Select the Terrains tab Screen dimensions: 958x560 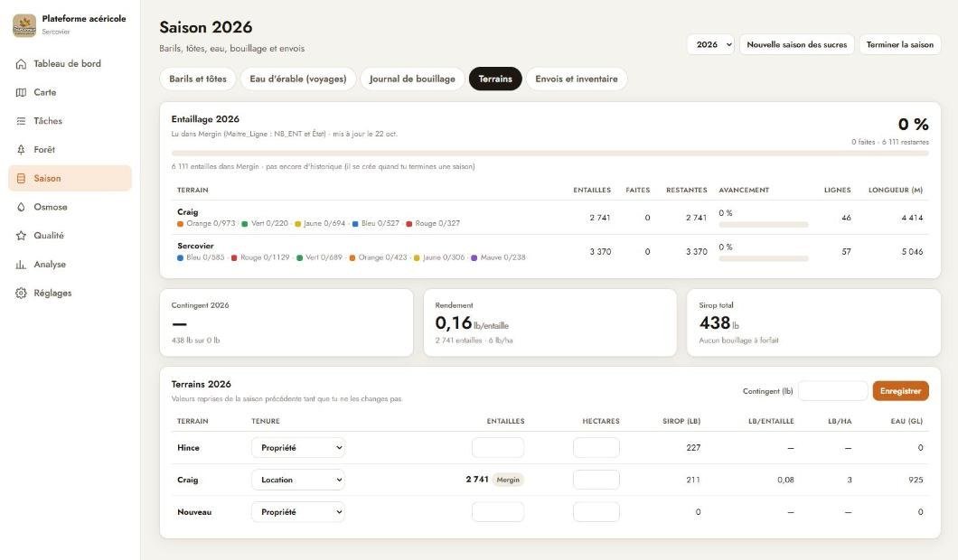click(495, 79)
